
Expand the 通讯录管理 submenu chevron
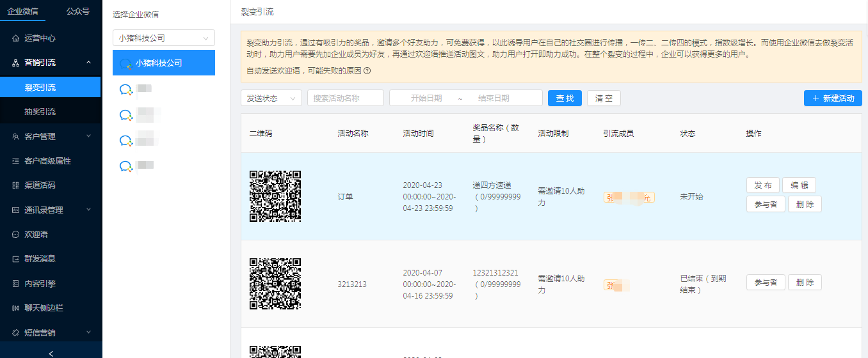point(88,210)
